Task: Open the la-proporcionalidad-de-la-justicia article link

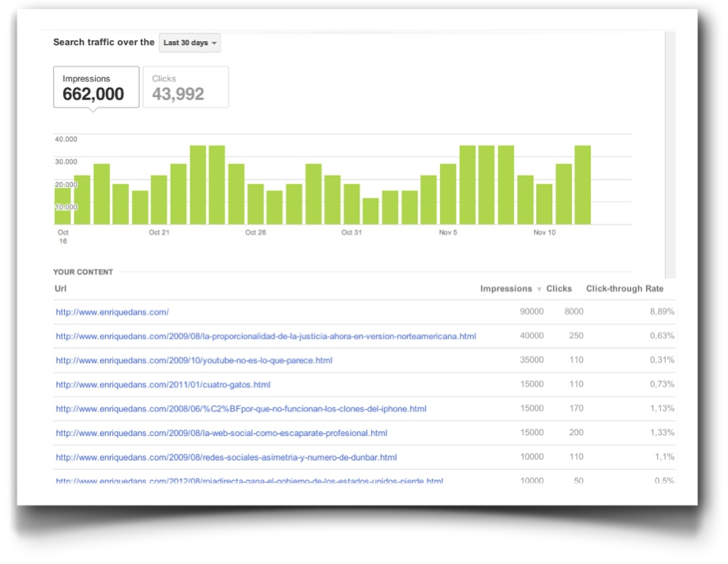Action: coord(265,336)
